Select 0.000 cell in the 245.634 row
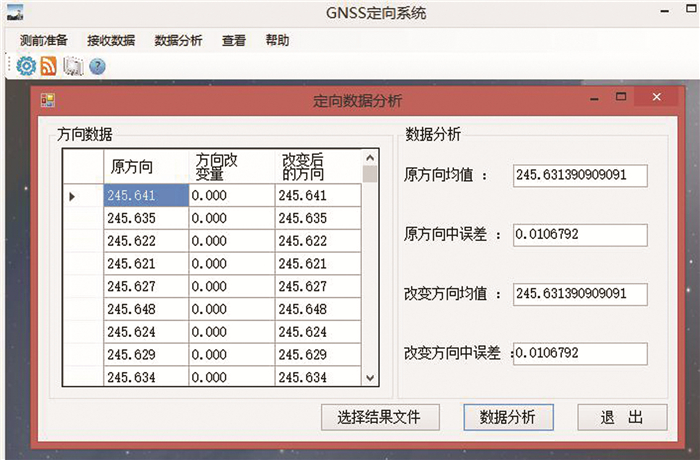Screen dimensions: 700x460 (232, 376)
